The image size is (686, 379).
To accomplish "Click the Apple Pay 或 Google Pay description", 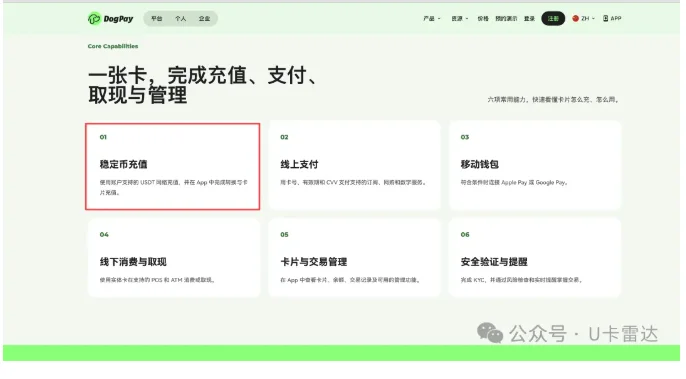I will pyautogui.click(x=514, y=182).
